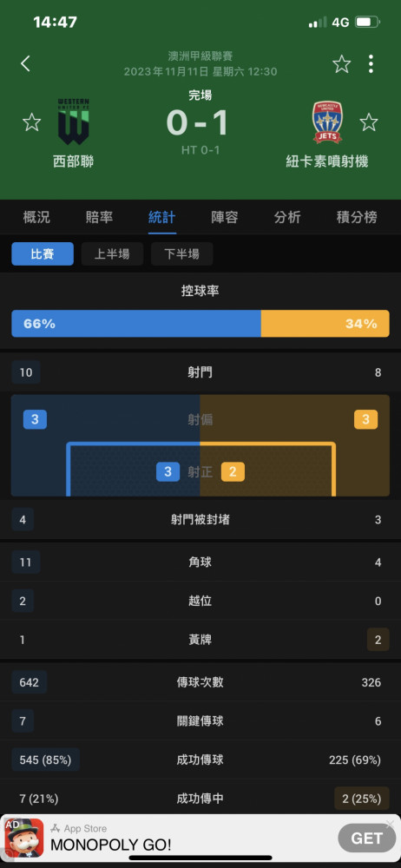Favorite this match with top star icon

coord(342,64)
